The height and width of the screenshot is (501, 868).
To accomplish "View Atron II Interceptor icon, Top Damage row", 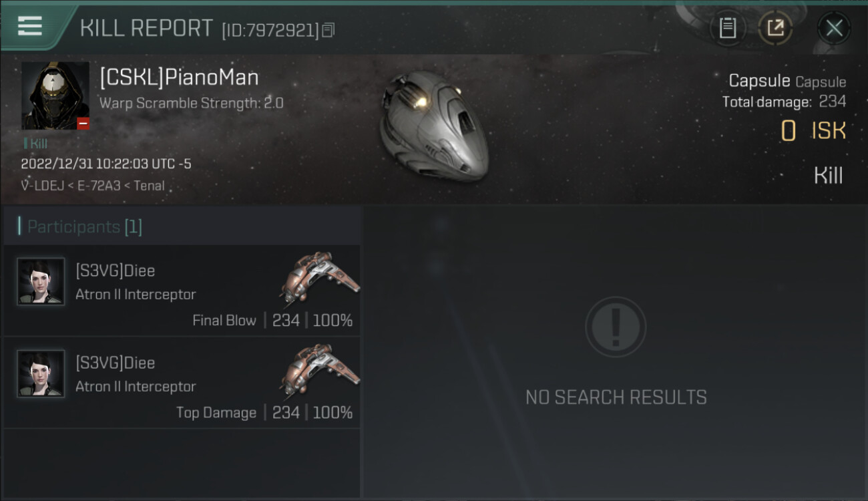I will (x=319, y=371).
